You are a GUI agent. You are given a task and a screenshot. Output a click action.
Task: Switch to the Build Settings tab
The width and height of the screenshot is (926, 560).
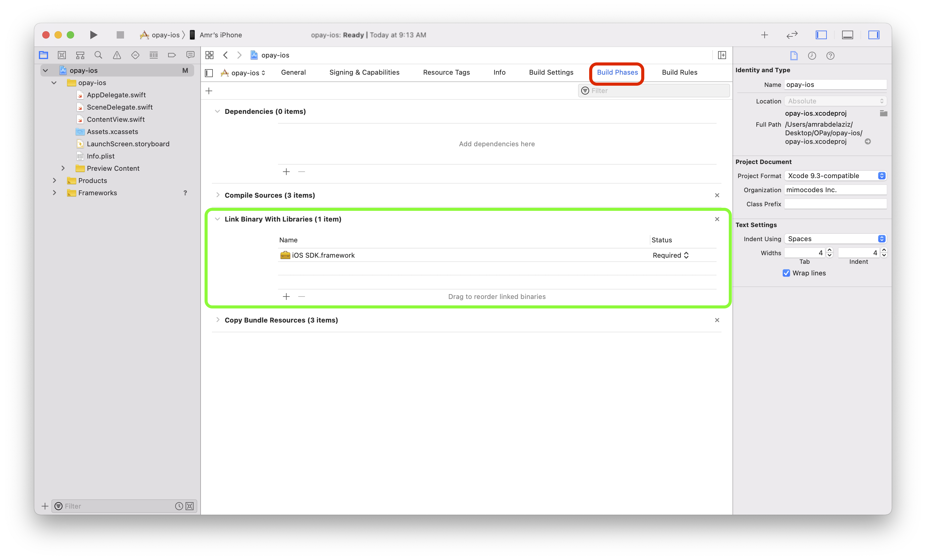pyautogui.click(x=551, y=73)
